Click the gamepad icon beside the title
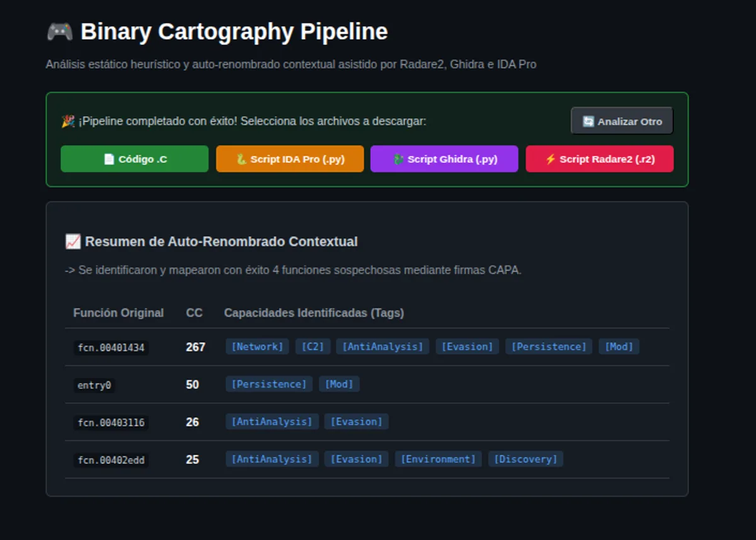The width and height of the screenshot is (756, 540). point(60,32)
